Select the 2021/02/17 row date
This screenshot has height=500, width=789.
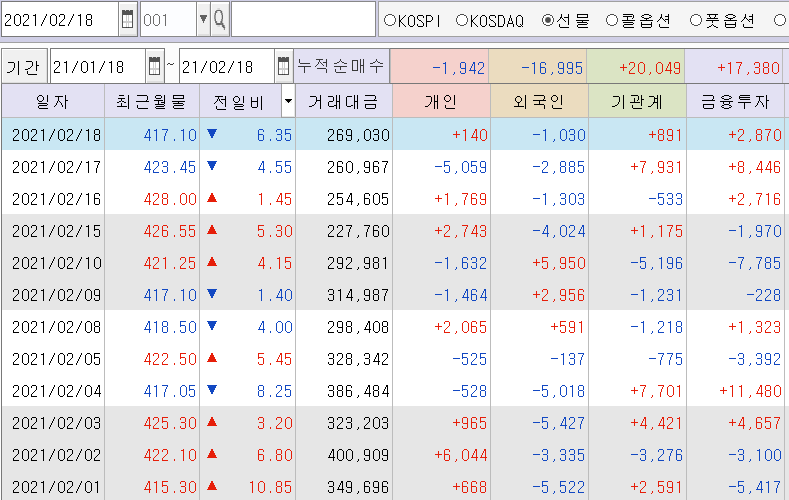click(56, 167)
